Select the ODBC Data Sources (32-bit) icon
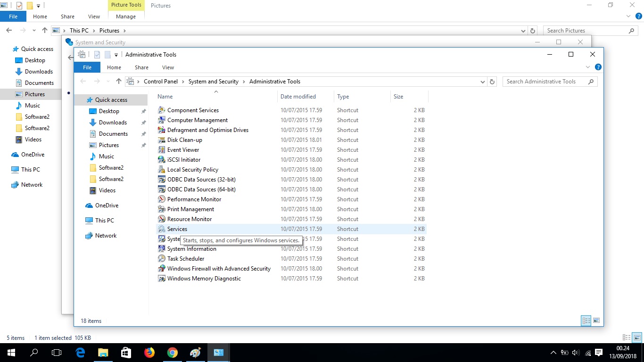The width and height of the screenshot is (644, 362). point(162,180)
